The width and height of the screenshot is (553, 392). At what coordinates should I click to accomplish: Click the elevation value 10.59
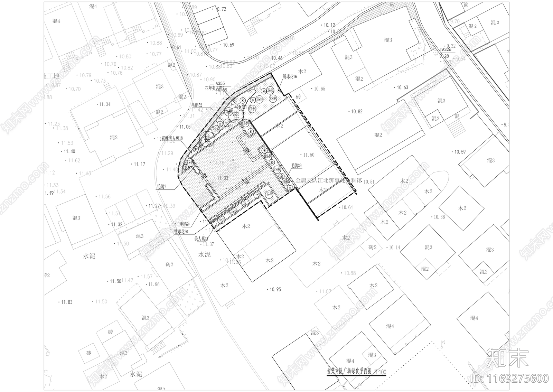[x=460, y=152]
